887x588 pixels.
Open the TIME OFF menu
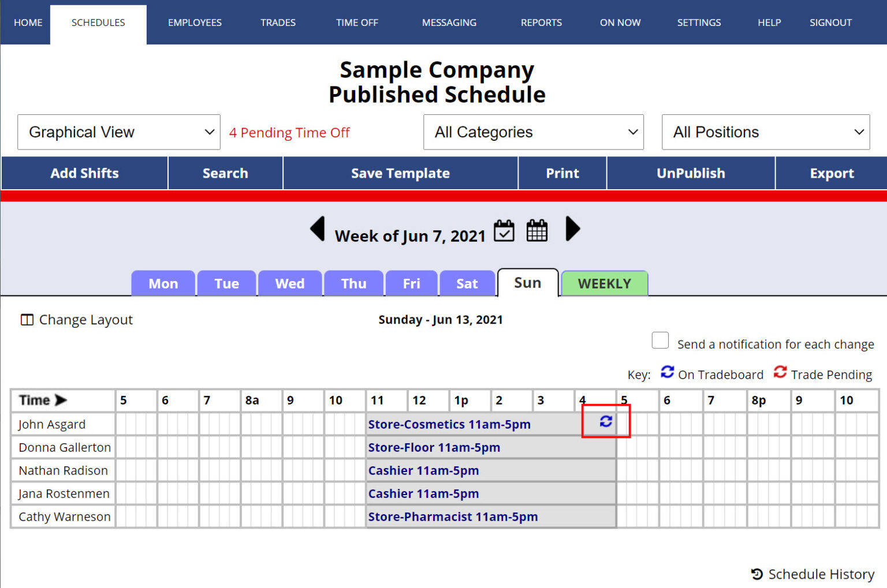pyautogui.click(x=356, y=23)
